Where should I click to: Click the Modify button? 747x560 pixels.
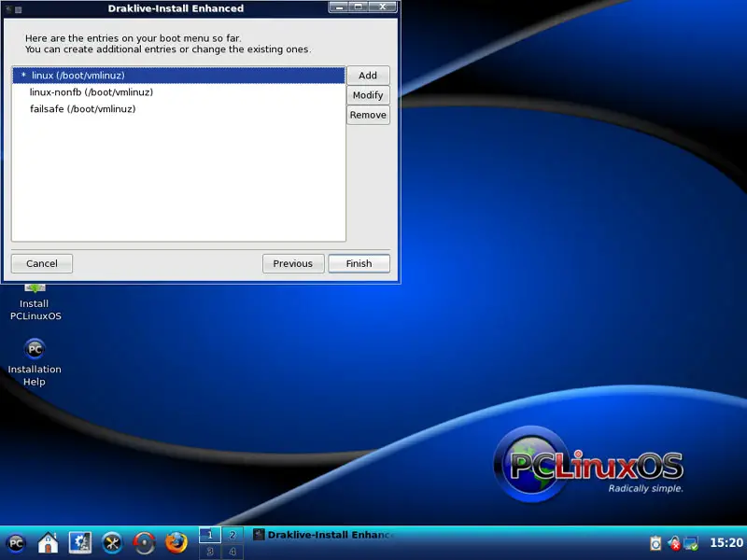(368, 95)
